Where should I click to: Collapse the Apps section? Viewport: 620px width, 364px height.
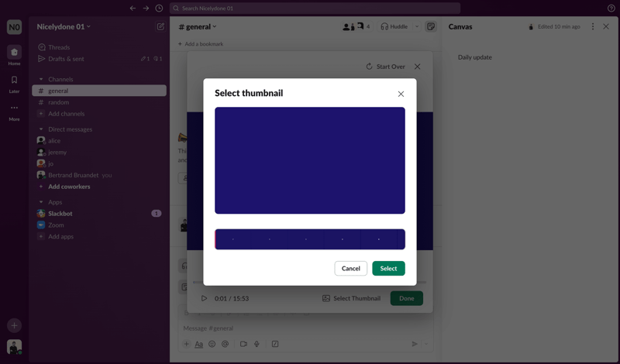41,202
